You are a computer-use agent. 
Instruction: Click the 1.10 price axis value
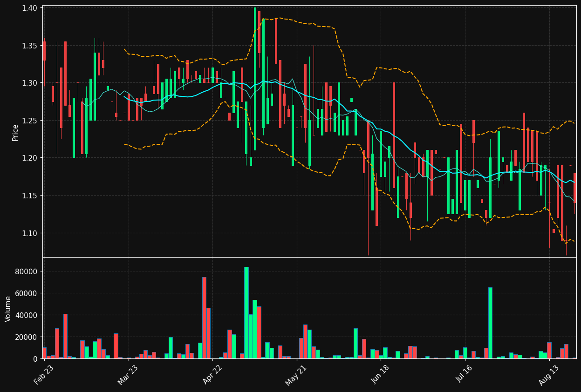pyautogui.click(x=30, y=233)
